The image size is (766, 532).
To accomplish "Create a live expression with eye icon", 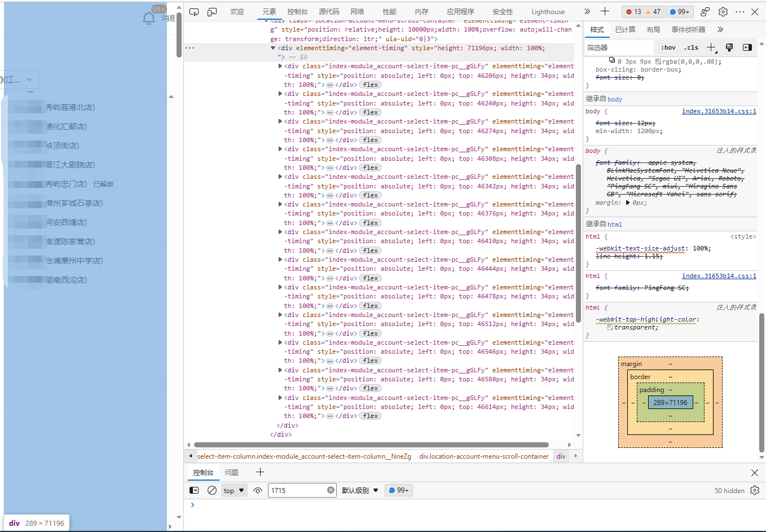I will (258, 490).
